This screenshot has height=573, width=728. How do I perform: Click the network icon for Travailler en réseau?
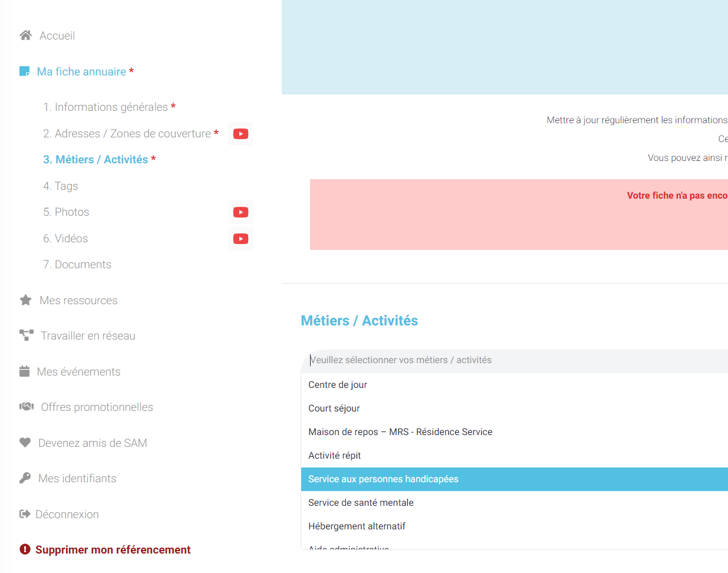27,335
